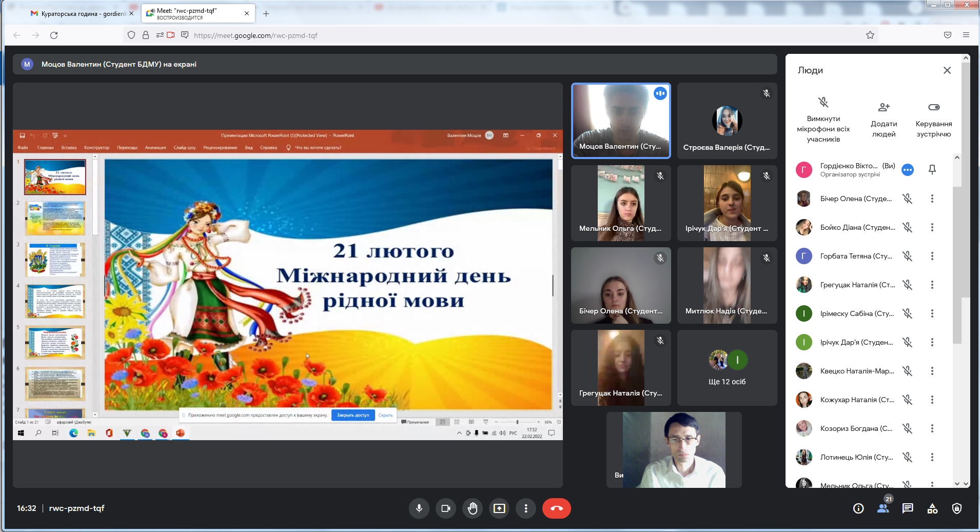Click Windows Start in shared taskbar
Viewport: 980px width, 532px height.
[21, 433]
